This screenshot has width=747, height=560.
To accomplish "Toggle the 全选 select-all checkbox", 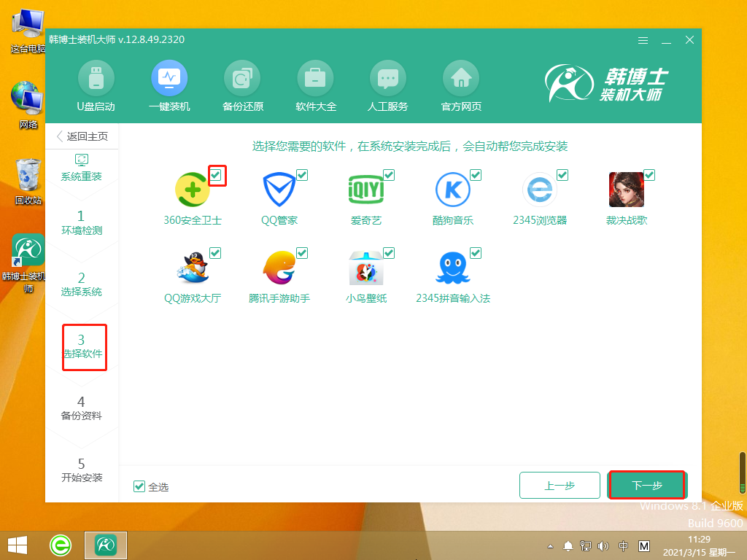I will pos(139,486).
